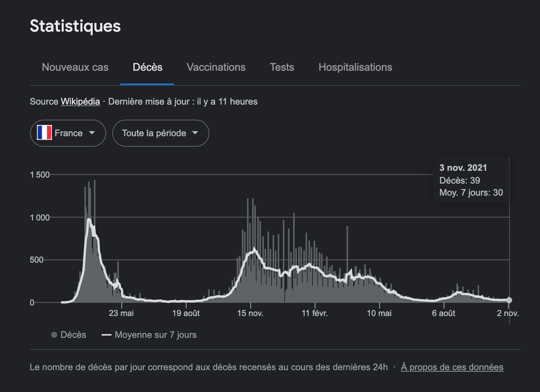Viewport: 540px width, 392px height.
Task: Select the Décès tab
Action: tap(147, 67)
